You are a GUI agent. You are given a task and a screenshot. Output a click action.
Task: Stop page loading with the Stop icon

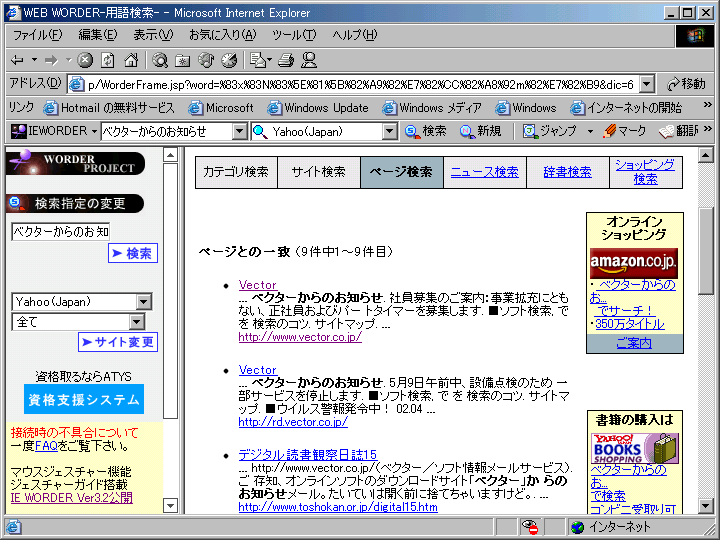[85, 60]
